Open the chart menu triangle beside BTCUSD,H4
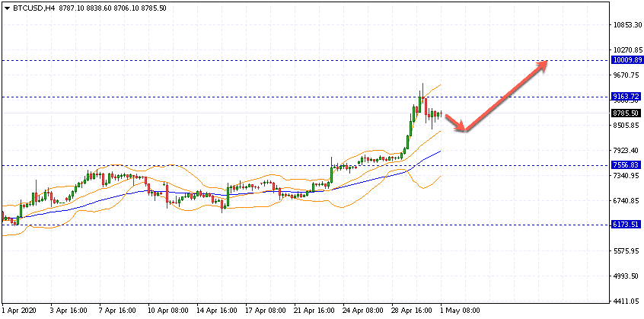 point(7,8)
